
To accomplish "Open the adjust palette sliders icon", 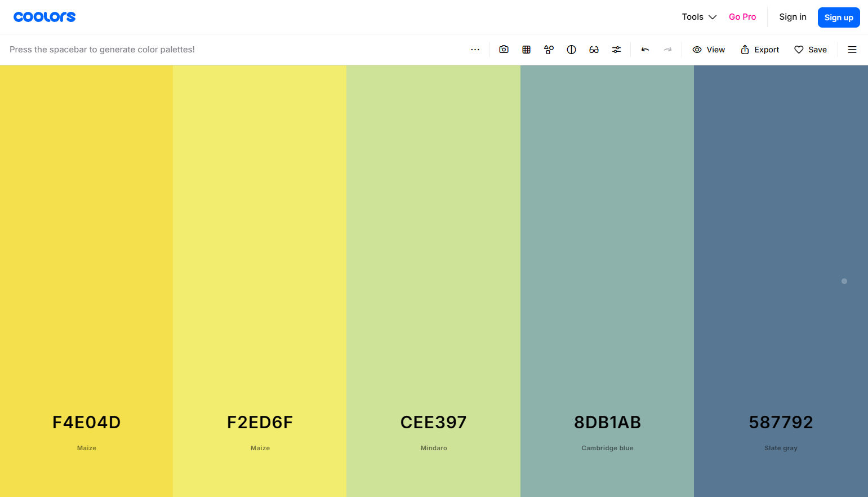I will tap(616, 50).
